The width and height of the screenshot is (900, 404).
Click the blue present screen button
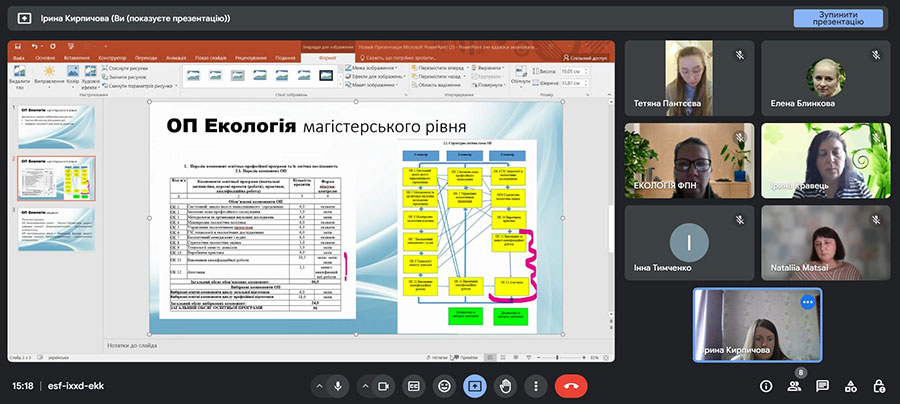click(475, 385)
